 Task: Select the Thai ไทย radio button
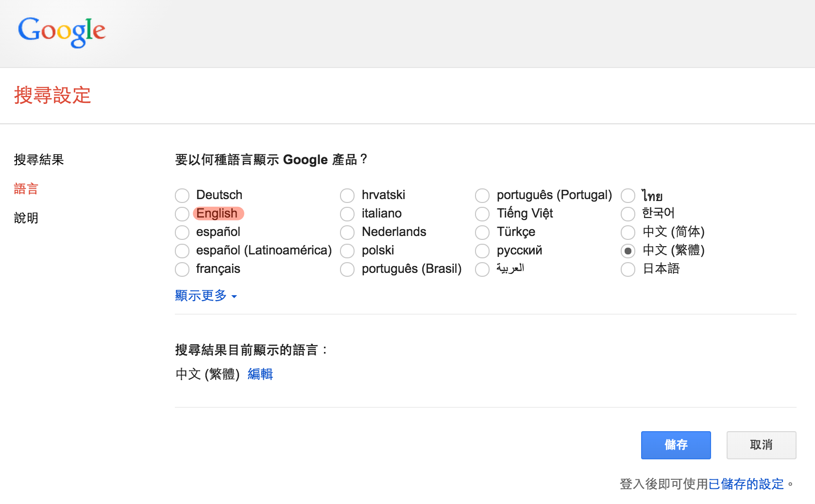628,196
